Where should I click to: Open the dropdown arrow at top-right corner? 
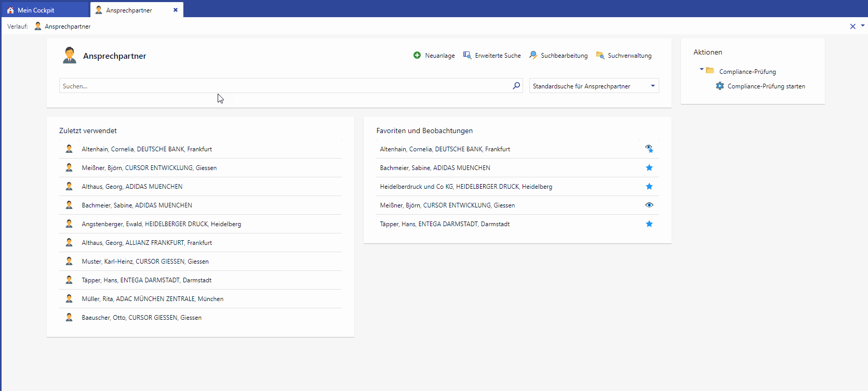[863, 25]
